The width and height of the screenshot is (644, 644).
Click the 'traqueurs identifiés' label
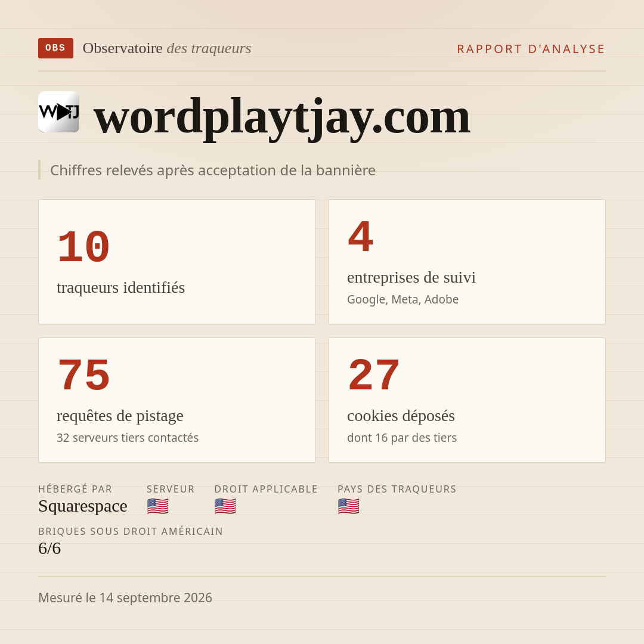coord(120,287)
